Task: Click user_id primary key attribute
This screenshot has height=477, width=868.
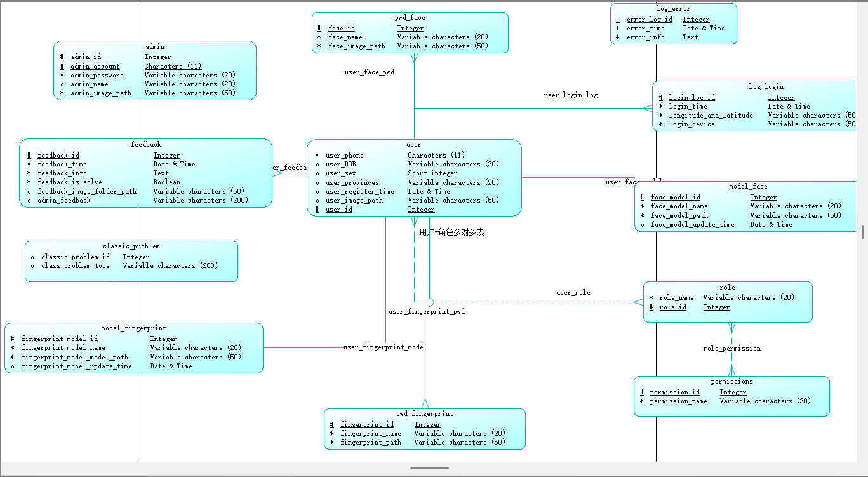Action: (x=339, y=209)
